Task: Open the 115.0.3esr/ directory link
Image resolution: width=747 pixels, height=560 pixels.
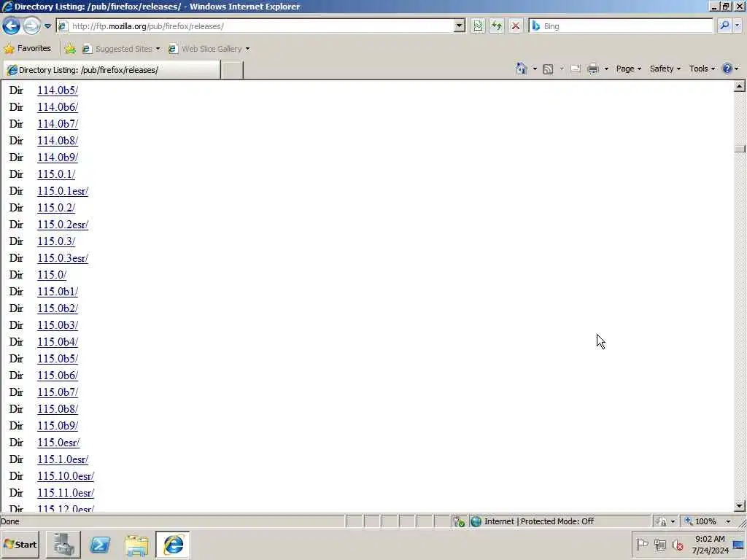Action: (63, 258)
